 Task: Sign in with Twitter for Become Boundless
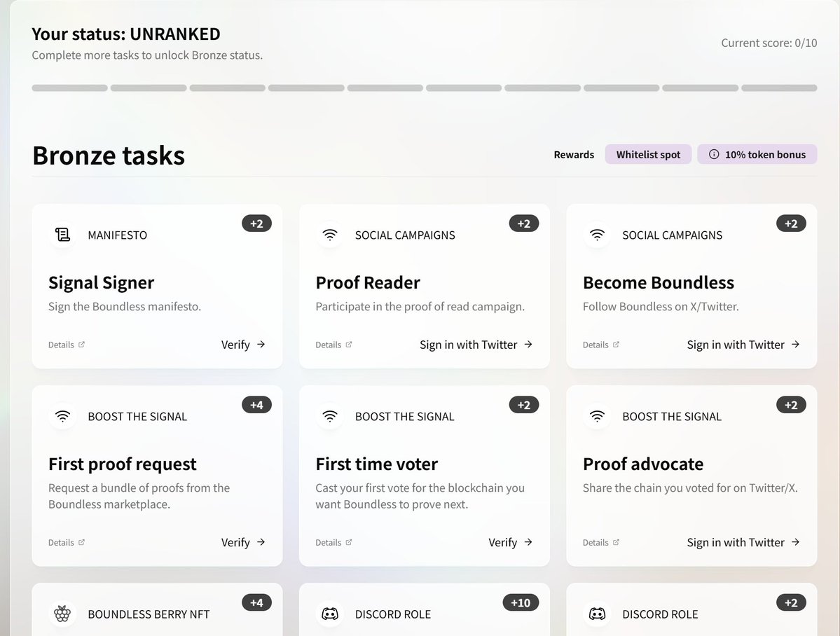coord(743,345)
